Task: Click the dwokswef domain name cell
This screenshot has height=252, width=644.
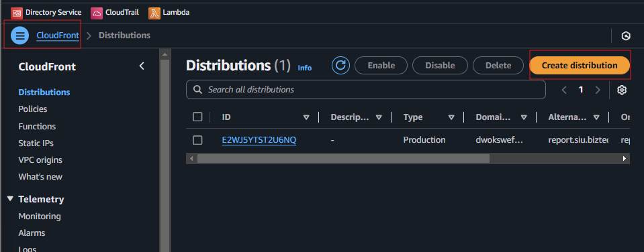Action: (500, 140)
